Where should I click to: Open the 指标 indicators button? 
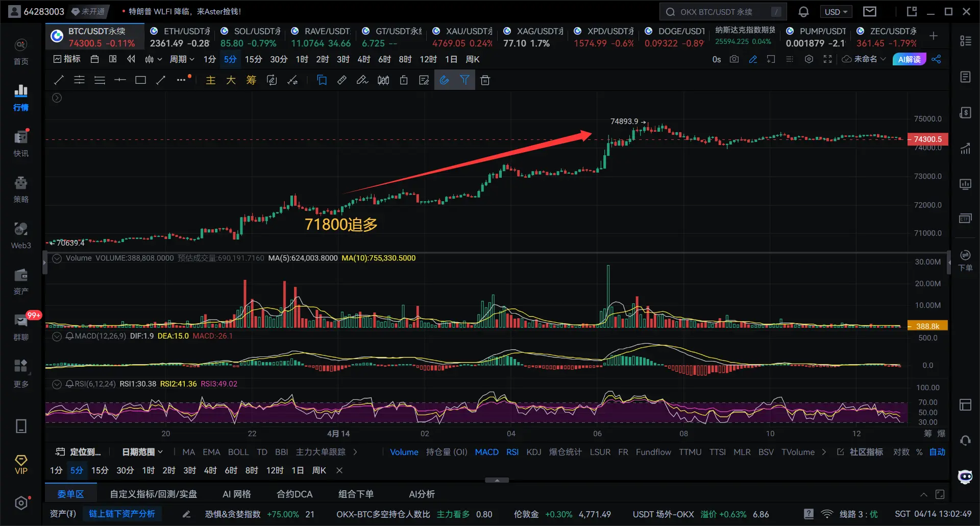point(67,59)
